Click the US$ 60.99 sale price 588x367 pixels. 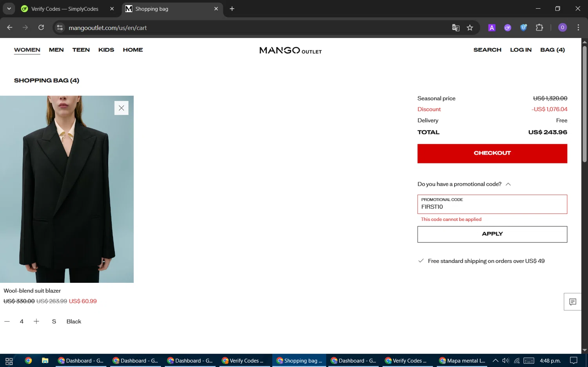click(83, 301)
